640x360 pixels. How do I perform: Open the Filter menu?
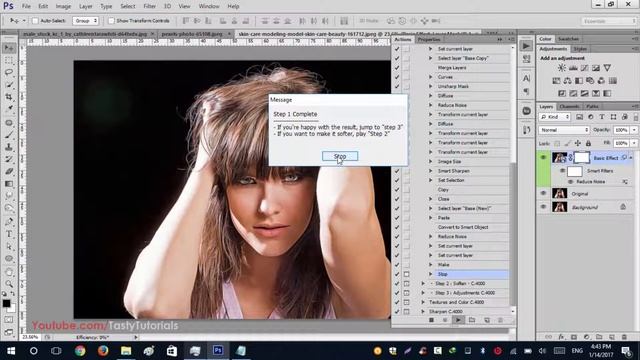tap(149, 7)
